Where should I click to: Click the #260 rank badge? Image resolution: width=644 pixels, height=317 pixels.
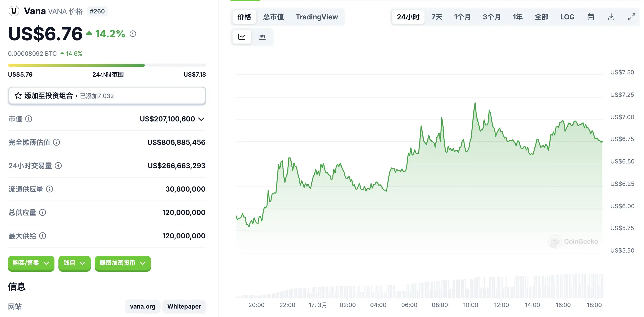[97, 11]
